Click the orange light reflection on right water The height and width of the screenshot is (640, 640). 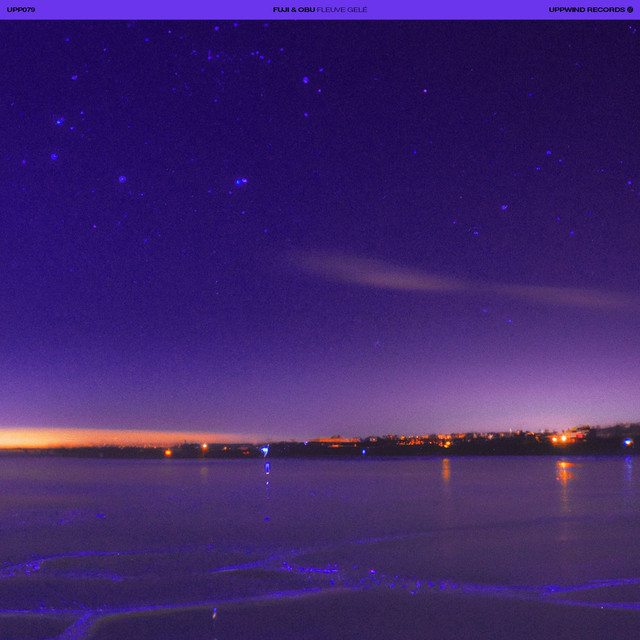(x=564, y=471)
